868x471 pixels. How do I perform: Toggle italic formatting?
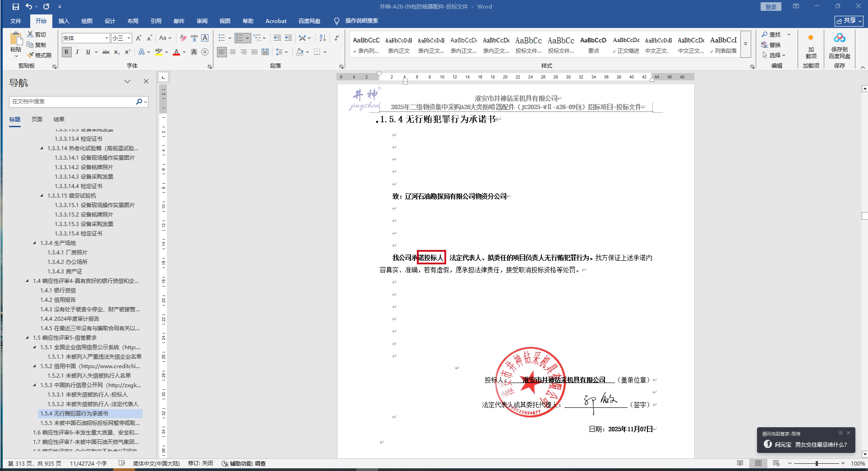point(77,52)
